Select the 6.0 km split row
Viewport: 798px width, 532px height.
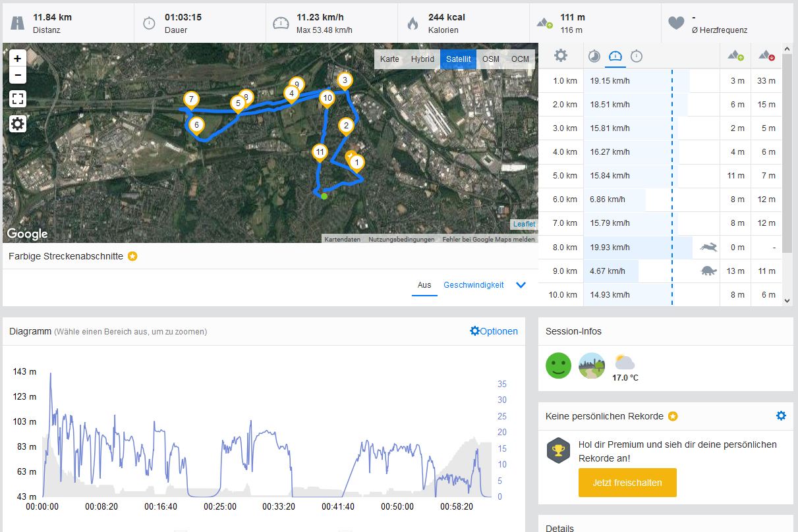pos(660,199)
